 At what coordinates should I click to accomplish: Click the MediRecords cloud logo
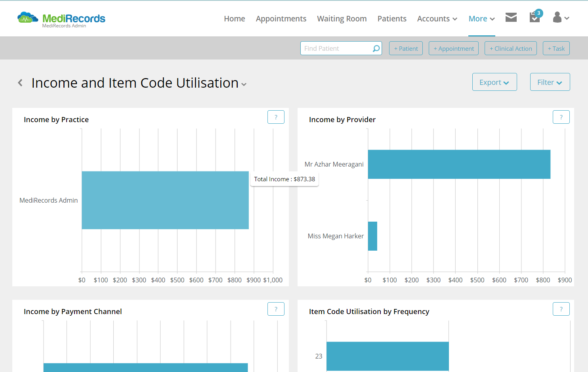[61, 19]
